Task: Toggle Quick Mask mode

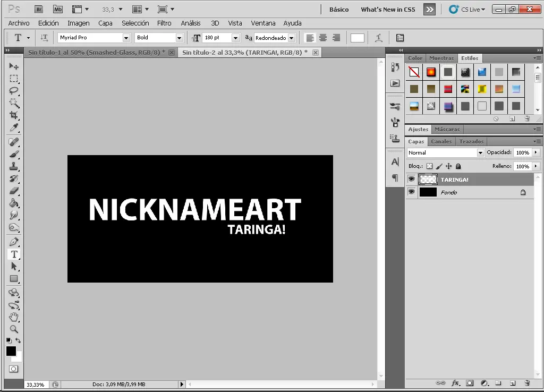Action: [x=13, y=369]
